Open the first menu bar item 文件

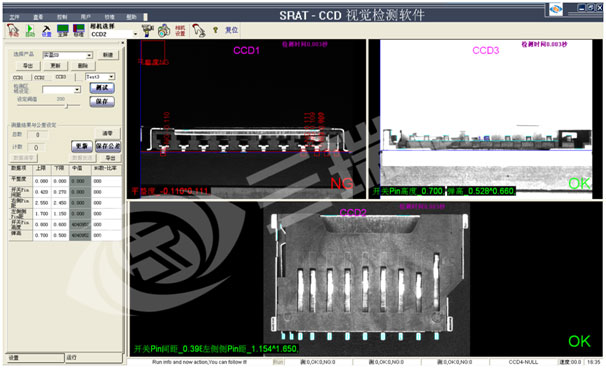(14, 17)
